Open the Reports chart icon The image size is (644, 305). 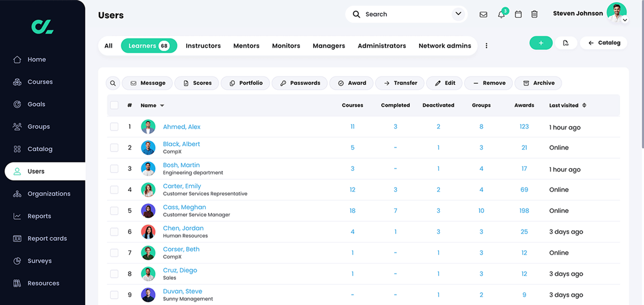tap(17, 216)
